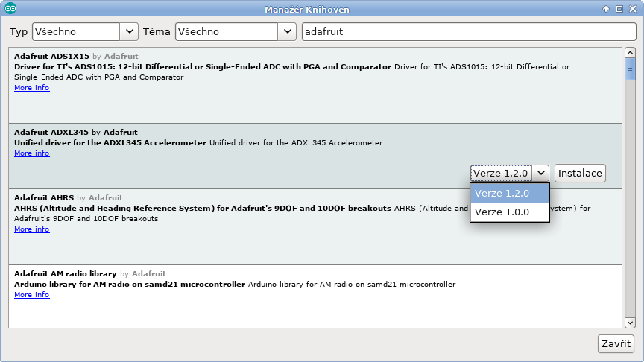Click the scrollbar up arrow
The width and height of the screenshot is (644, 362).
point(630,53)
